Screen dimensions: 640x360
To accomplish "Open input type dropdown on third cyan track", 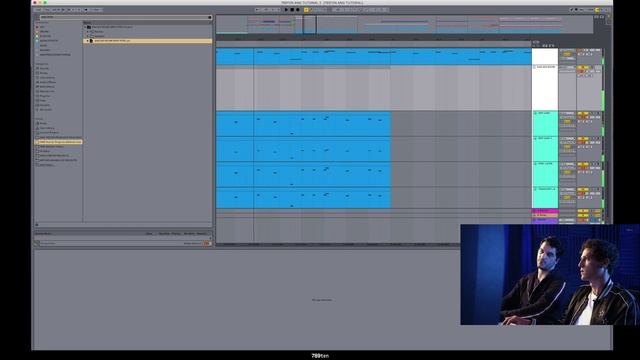I will click(567, 164).
